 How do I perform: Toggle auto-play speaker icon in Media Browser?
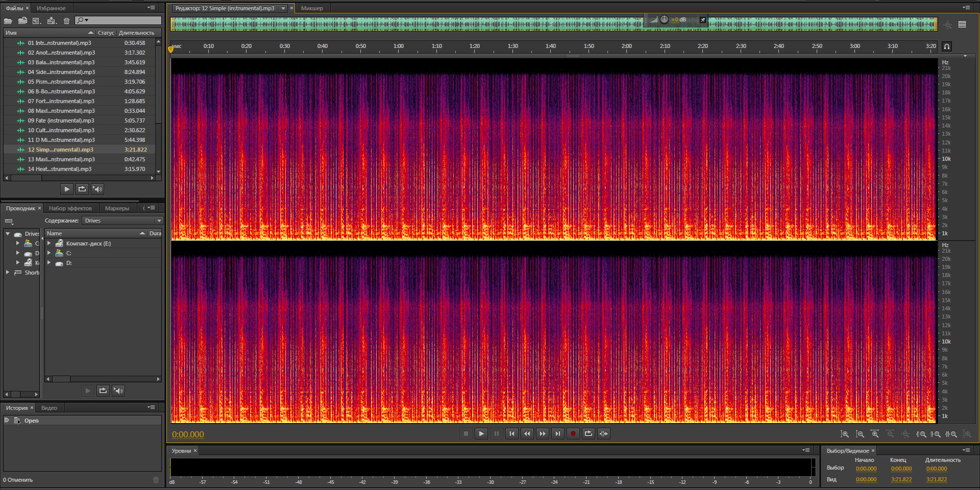point(118,391)
